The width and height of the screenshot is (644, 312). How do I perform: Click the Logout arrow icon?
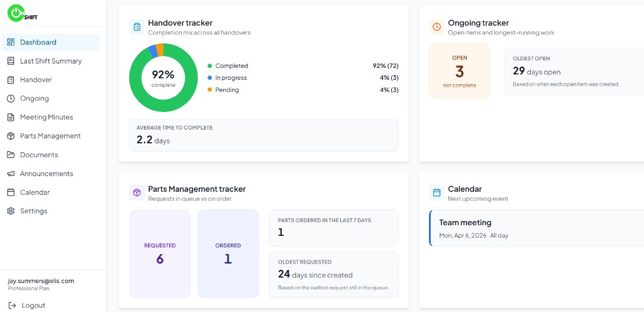pyautogui.click(x=12, y=306)
